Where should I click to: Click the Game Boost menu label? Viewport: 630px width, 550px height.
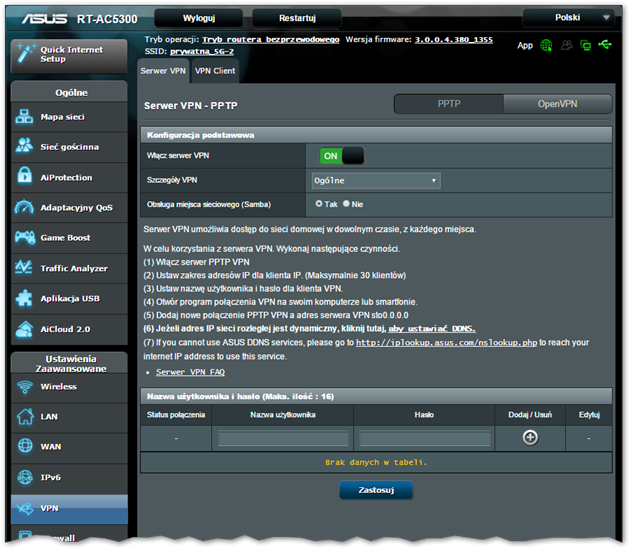point(65,238)
